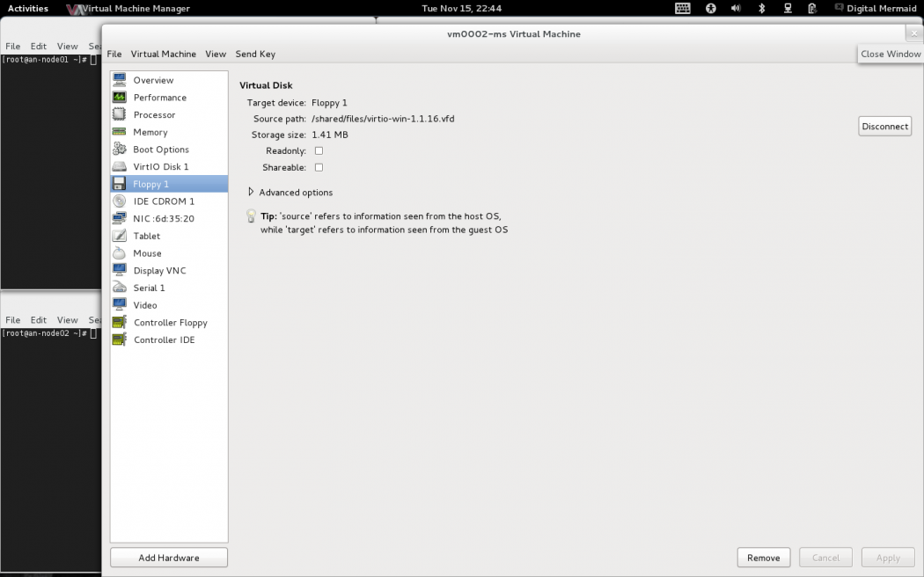Open the on-screen keyboard tray icon
This screenshot has width=924, height=577.
coord(683,9)
